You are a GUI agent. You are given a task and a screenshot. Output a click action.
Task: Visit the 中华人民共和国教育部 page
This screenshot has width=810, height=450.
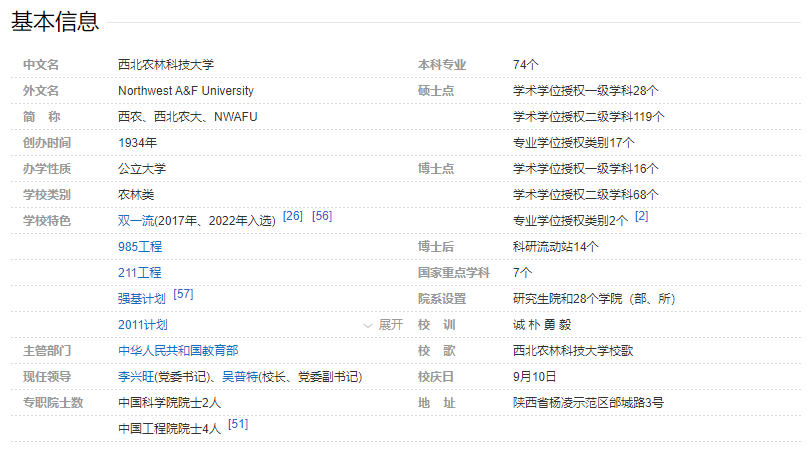click(x=178, y=351)
